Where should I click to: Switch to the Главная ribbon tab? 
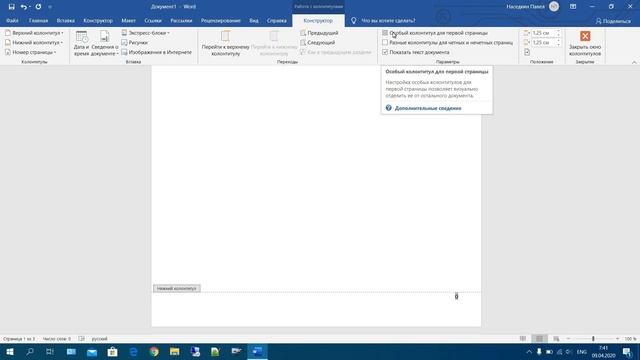38,20
